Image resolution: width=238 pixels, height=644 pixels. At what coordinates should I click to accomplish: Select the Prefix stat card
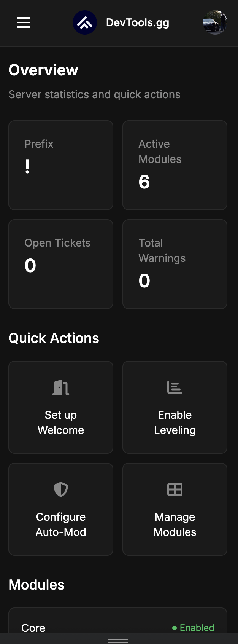(61, 165)
